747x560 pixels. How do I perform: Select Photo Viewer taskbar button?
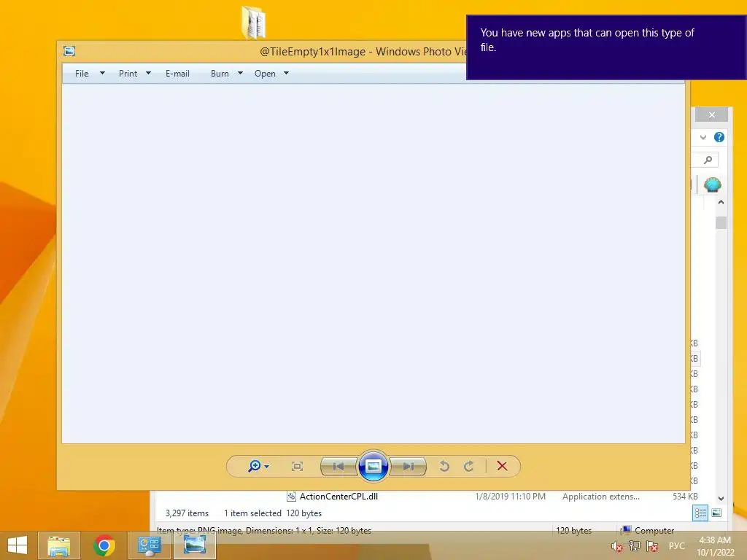pos(195,545)
